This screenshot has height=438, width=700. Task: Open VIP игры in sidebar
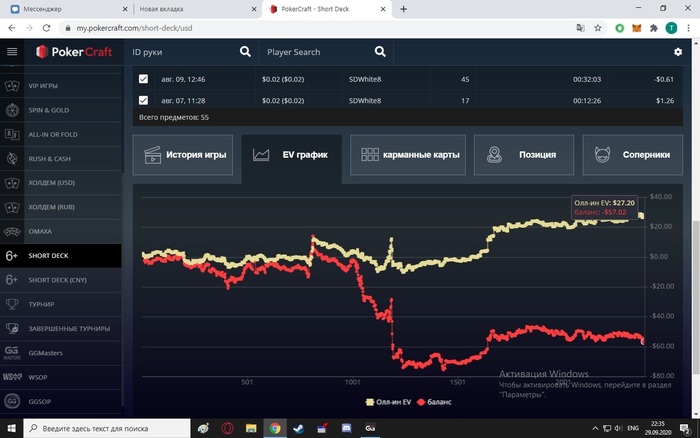click(61, 86)
